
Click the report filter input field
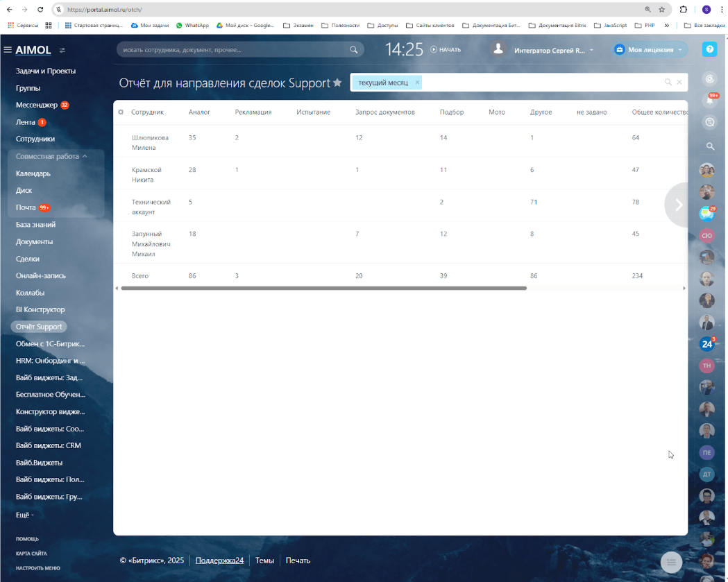pyautogui.click(x=541, y=83)
